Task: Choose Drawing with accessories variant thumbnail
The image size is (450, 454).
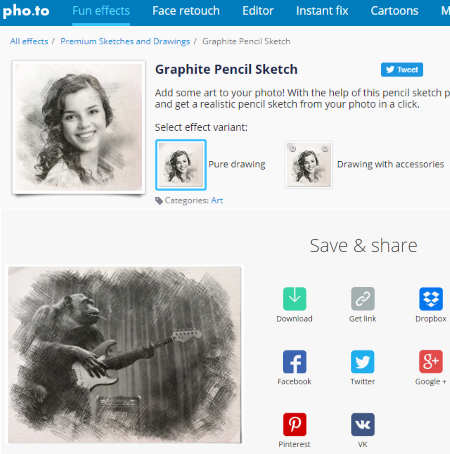Action: pos(309,165)
